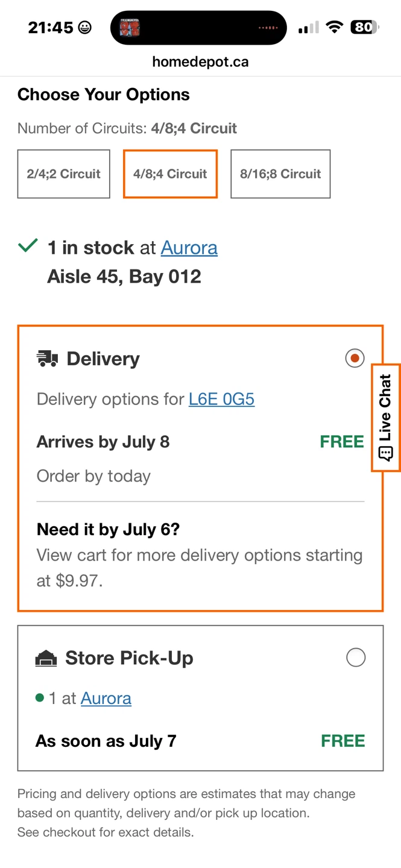Tap the Dynamic Island now-playing thumbnail
The image size is (401, 868).
coord(130,28)
